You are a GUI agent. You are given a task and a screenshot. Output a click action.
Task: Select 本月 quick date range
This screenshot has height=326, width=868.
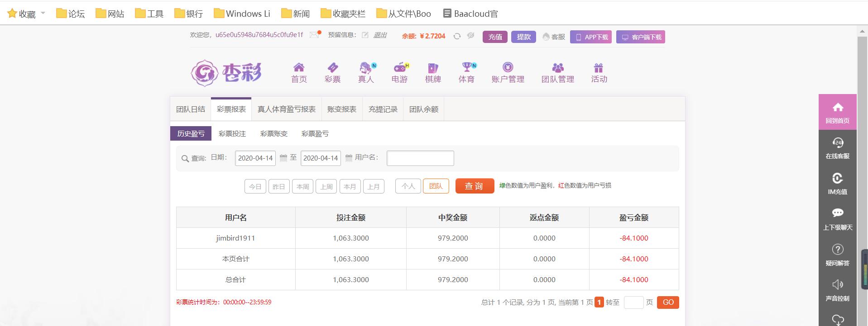click(x=350, y=186)
